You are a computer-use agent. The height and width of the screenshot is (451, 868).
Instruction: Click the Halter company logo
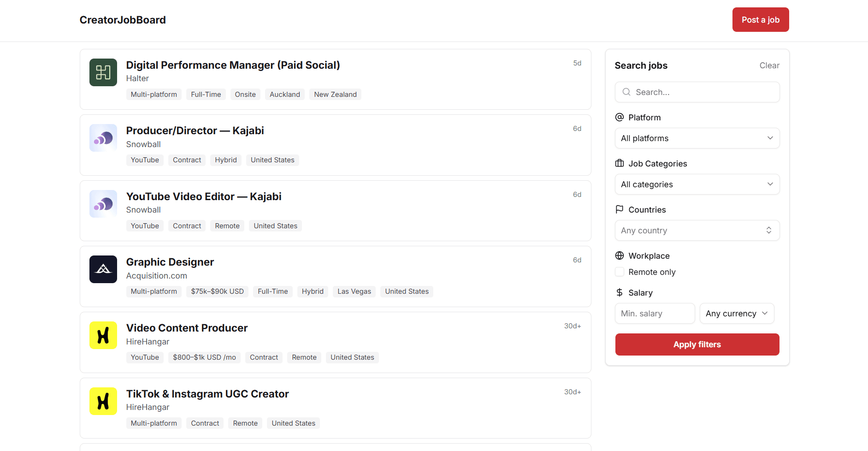(x=103, y=72)
